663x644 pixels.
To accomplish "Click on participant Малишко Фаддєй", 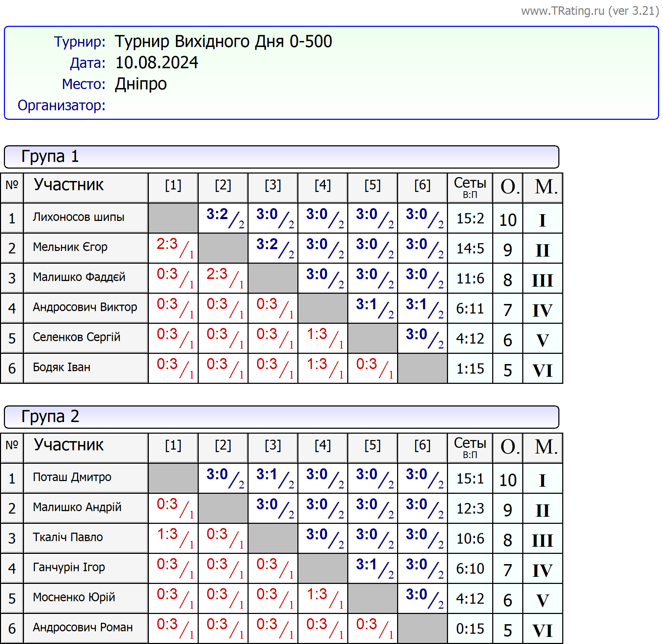I will coord(79,277).
